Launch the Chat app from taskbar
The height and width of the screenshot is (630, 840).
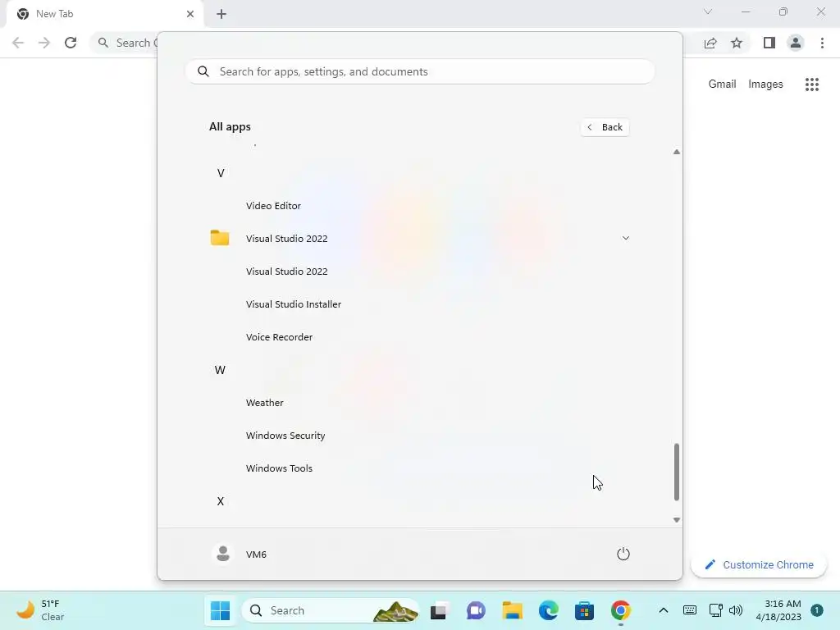(476, 610)
